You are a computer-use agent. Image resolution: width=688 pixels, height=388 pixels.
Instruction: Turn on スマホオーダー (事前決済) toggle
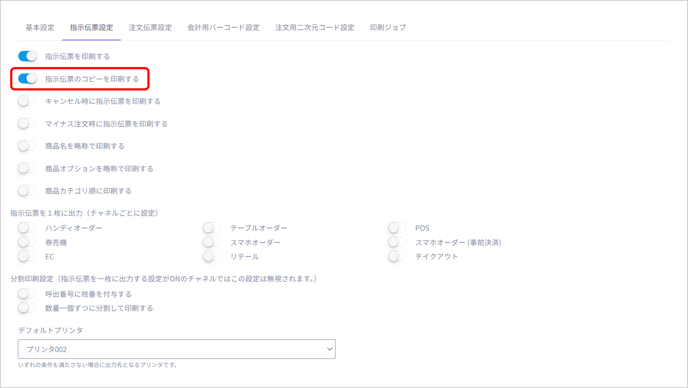397,242
